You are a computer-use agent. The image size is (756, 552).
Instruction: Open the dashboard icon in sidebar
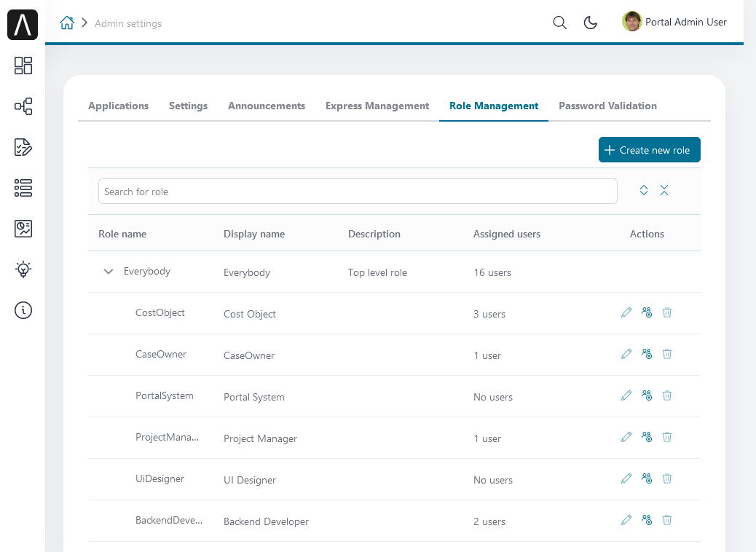[23, 66]
